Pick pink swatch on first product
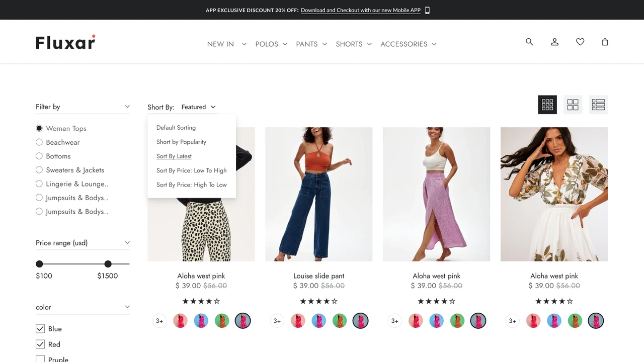This screenshot has width=644, height=362. 180,321
